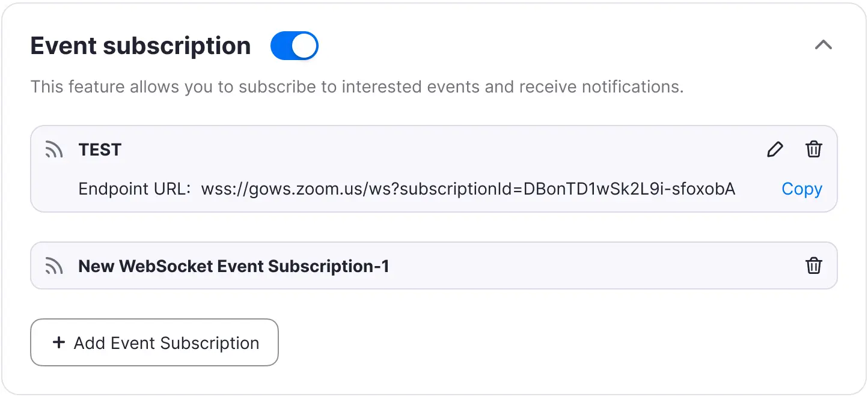Select the TEST subscription name
This screenshot has height=397, width=868.
100,150
